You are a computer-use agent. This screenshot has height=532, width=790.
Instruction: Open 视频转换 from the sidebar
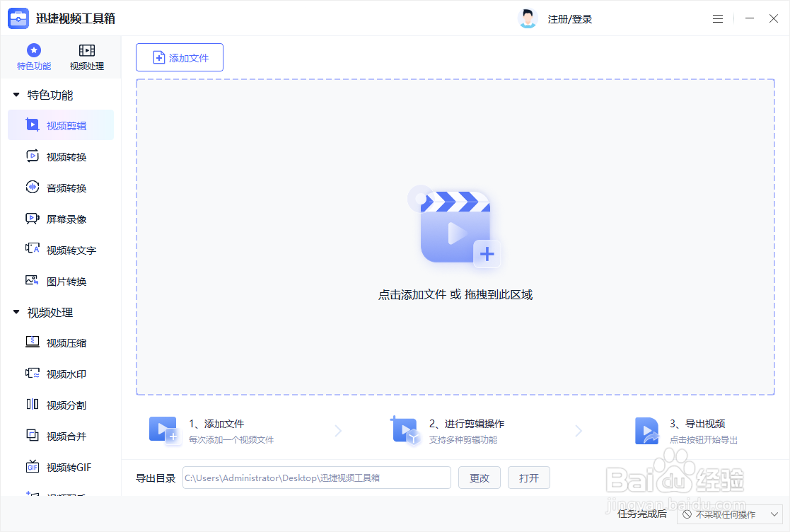pos(61,156)
